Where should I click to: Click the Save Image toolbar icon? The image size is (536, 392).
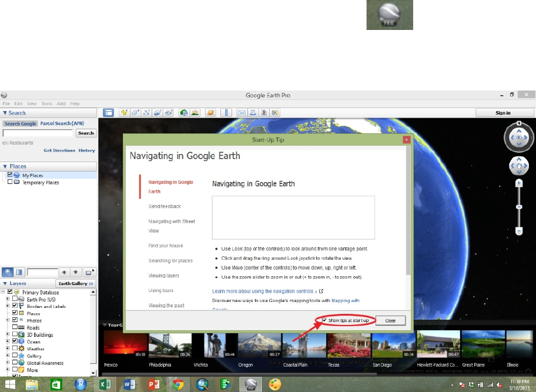(x=264, y=112)
